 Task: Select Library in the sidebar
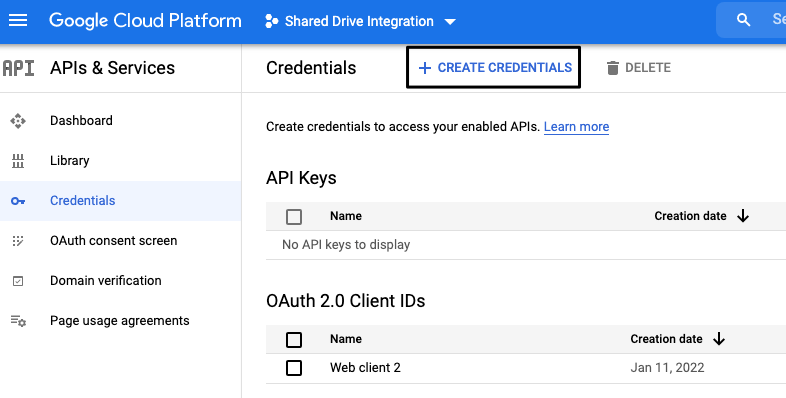tap(70, 160)
